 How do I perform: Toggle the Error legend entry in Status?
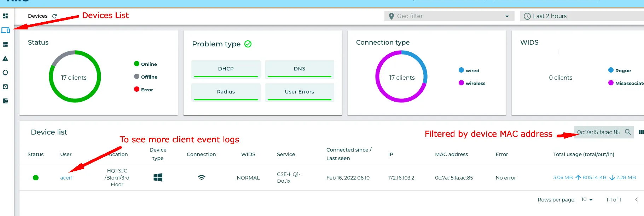[144, 90]
